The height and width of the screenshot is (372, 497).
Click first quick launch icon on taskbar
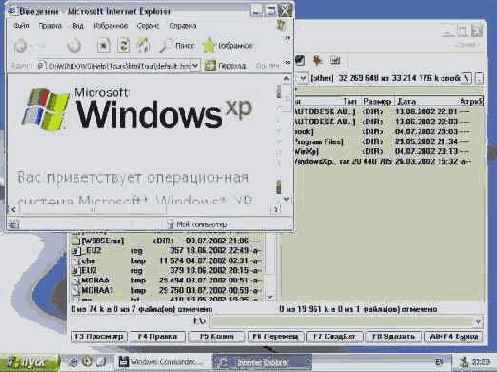[x=74, y=362]
